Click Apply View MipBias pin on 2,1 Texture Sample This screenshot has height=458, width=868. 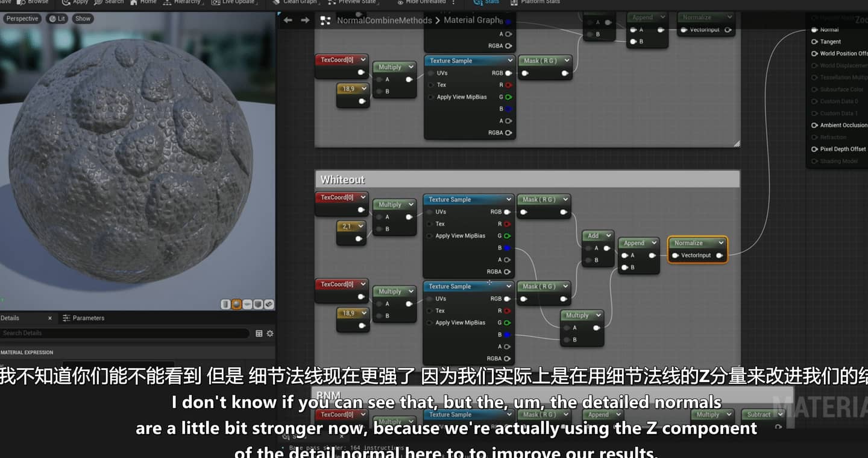(x=430, y=236)
